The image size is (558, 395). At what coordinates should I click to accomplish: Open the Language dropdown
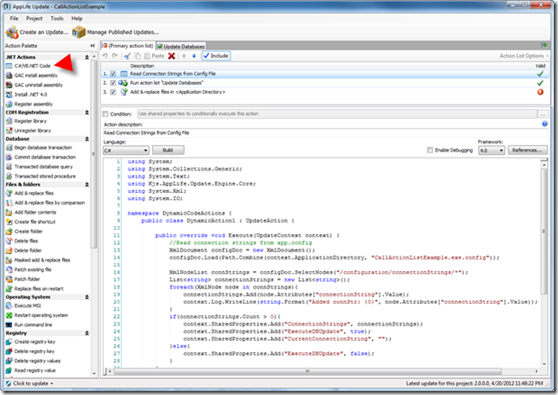tap(126, 151)
